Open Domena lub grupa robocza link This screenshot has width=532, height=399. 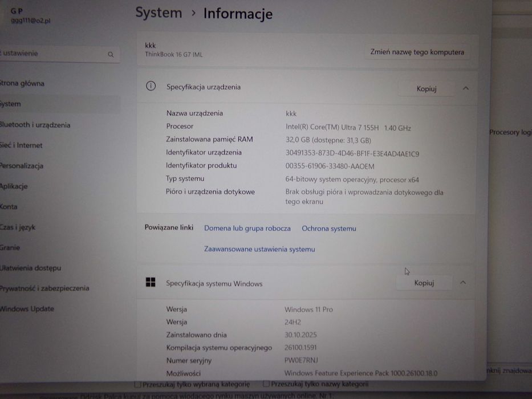[247, 229]
